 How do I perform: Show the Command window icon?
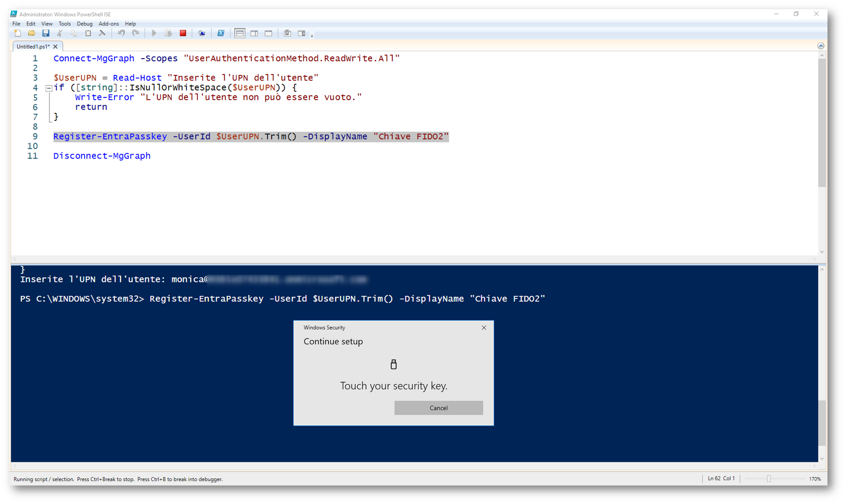pyautogui.click(x=287, y=33)
